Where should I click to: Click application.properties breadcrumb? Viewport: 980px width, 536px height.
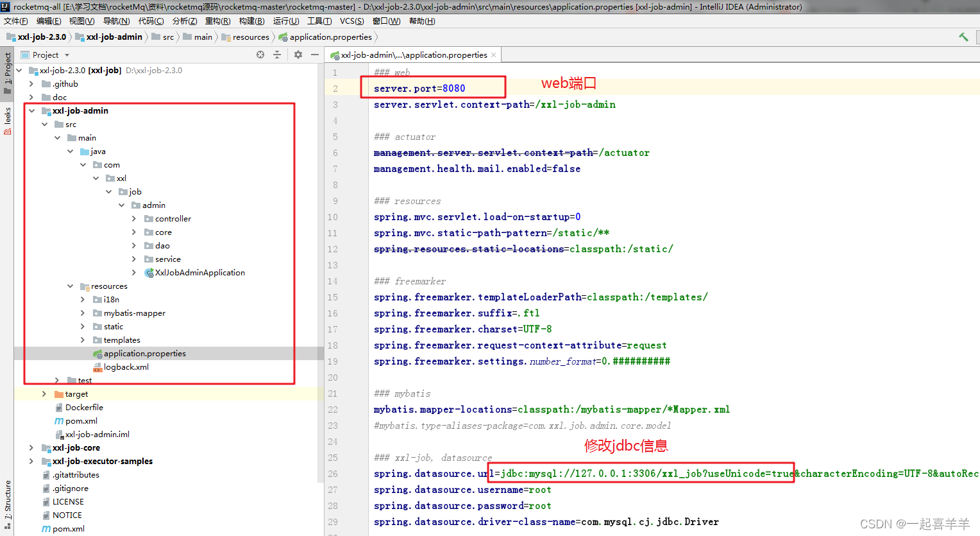[x=325, y=37]
